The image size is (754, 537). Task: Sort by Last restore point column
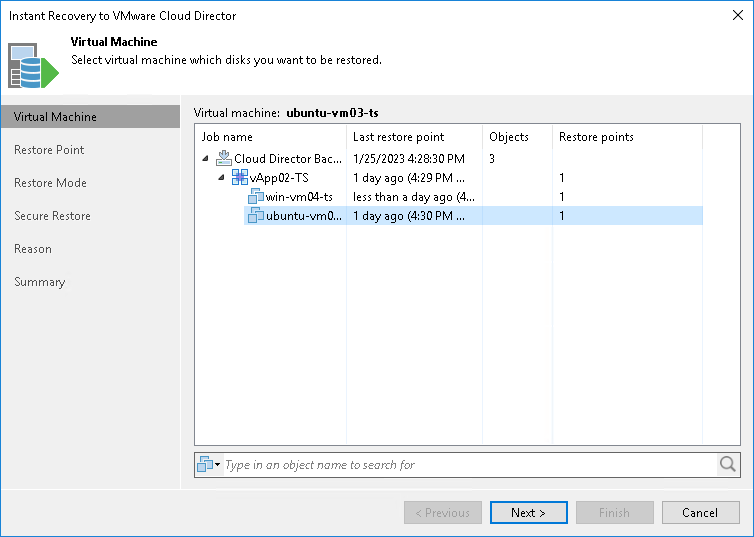tap(415, 137)
